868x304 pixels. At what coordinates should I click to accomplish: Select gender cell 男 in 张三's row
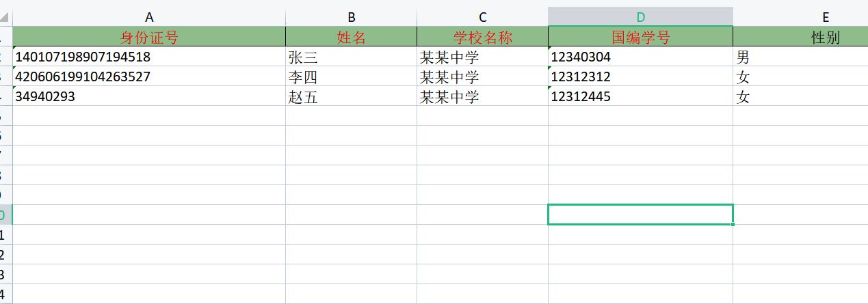pos(800,57)
